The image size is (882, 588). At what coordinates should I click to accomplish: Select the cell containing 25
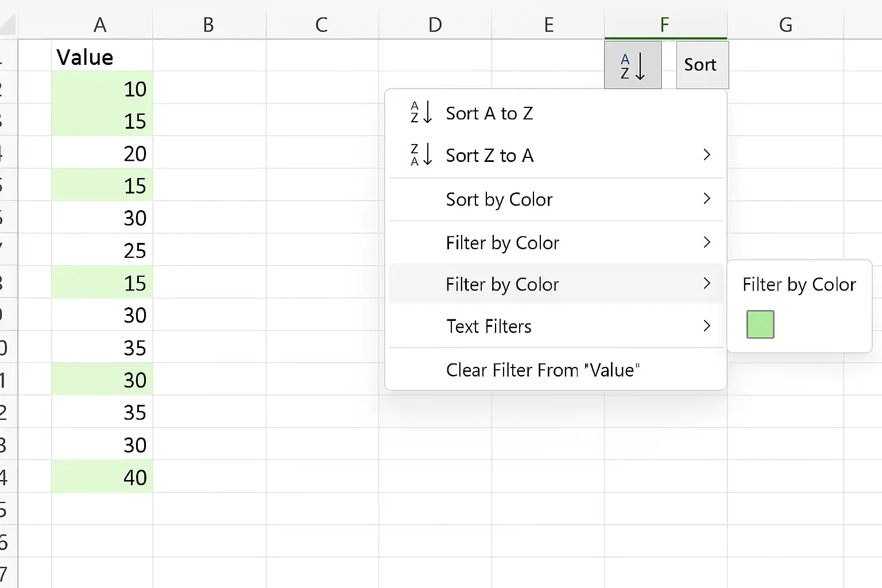click(102, 250)
